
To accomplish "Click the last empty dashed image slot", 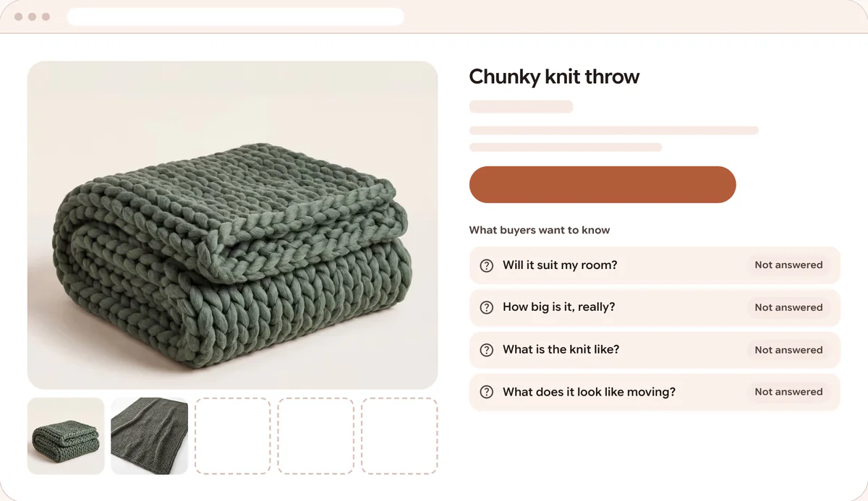I will (x=400, y=436).
